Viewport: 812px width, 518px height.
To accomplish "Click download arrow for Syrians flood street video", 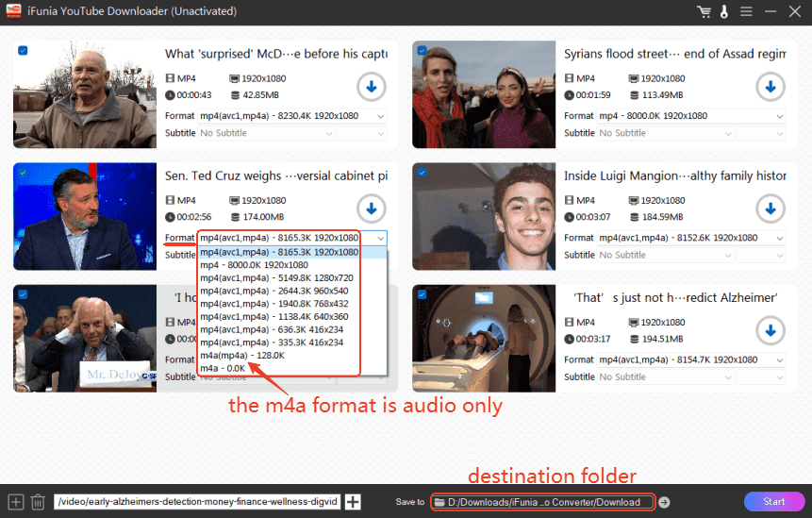I will (x=771, y=87).
